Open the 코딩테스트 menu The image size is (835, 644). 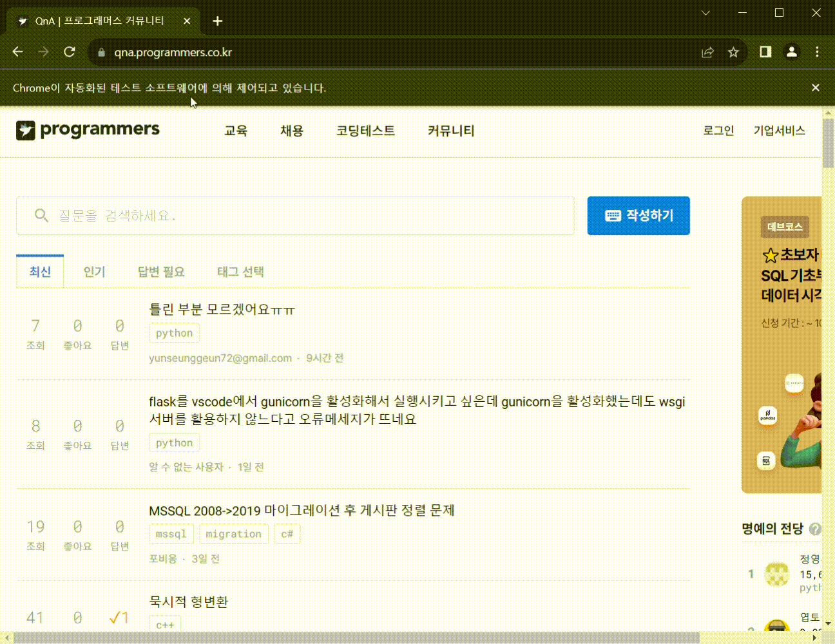point(365,131)
